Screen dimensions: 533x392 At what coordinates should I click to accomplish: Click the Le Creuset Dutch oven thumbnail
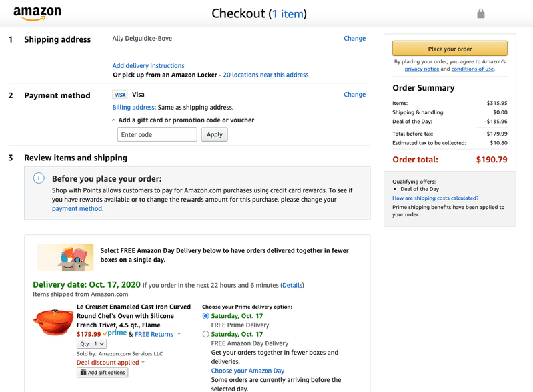(53, 322)
